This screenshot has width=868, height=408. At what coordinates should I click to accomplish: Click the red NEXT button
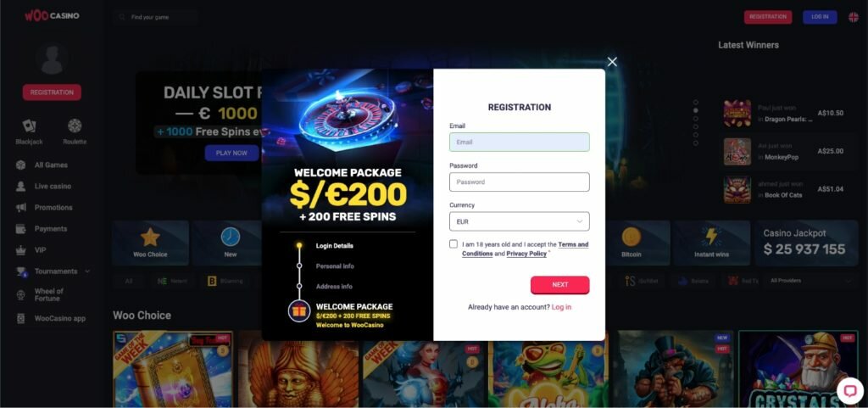pyautogui.click(x=559, y=284)
